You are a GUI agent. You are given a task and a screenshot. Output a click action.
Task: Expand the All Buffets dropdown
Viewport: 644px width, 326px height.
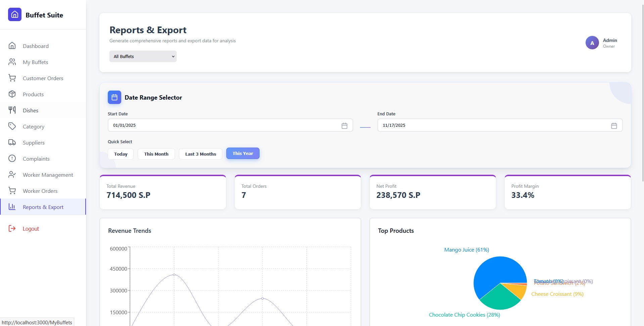tap(143, 56)
